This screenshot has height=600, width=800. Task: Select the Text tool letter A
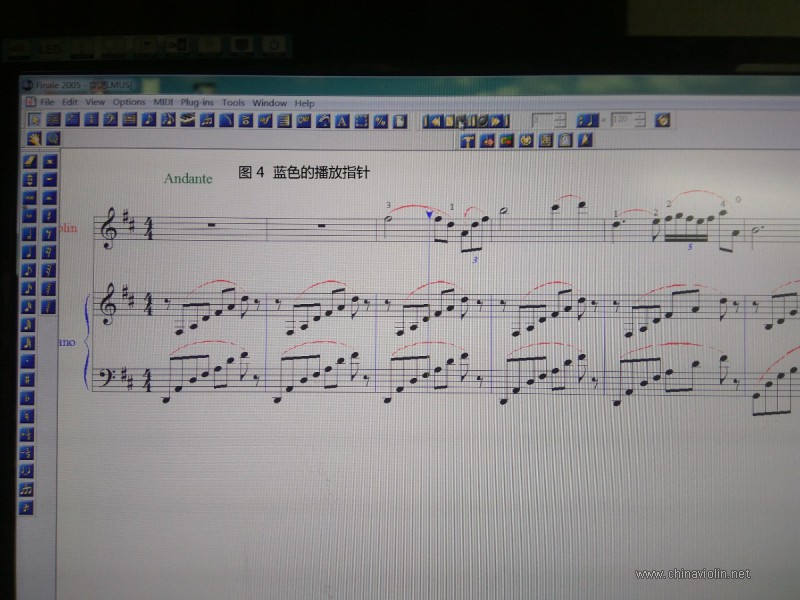click(342, 120)
